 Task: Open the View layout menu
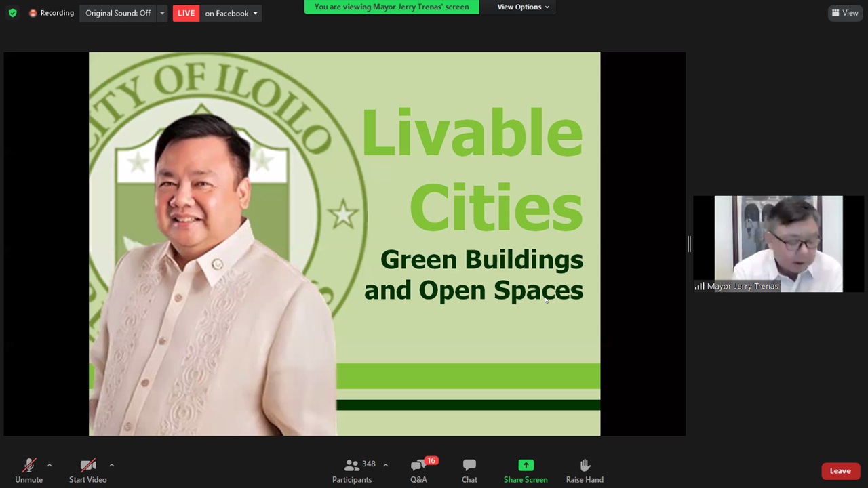pos(845,13)
